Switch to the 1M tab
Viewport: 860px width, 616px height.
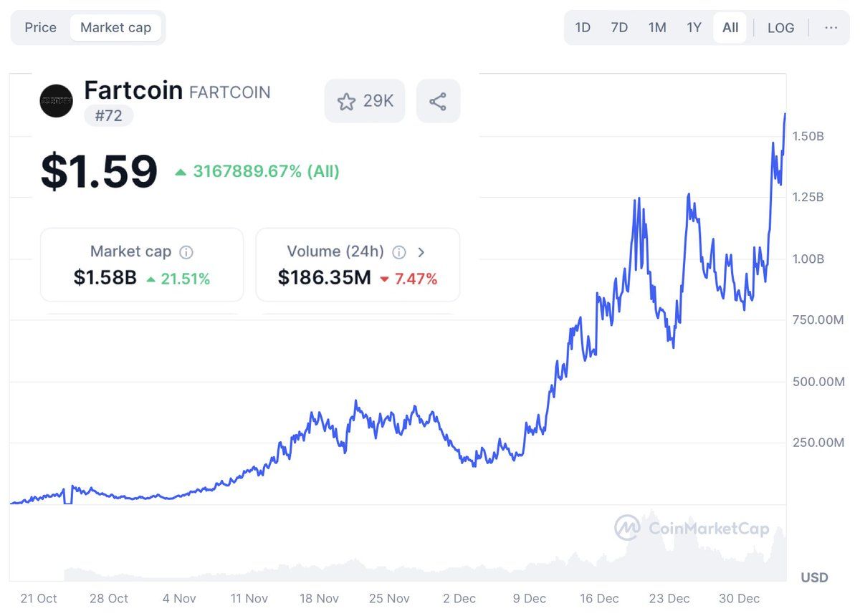click(x=656, y=27)
